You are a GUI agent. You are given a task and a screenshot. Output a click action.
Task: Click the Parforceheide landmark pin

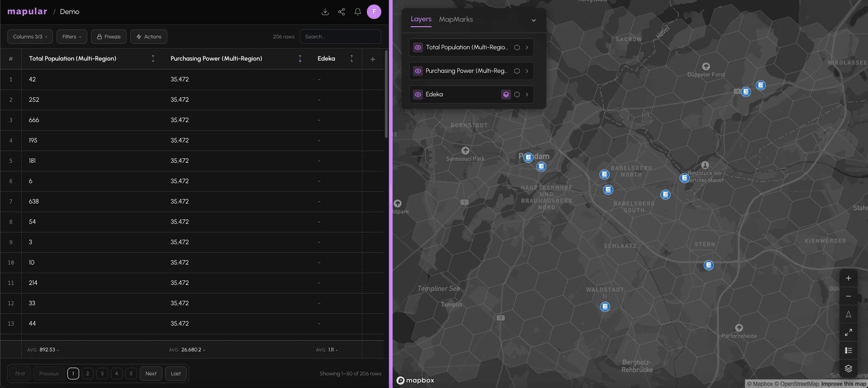click(739, 327)
